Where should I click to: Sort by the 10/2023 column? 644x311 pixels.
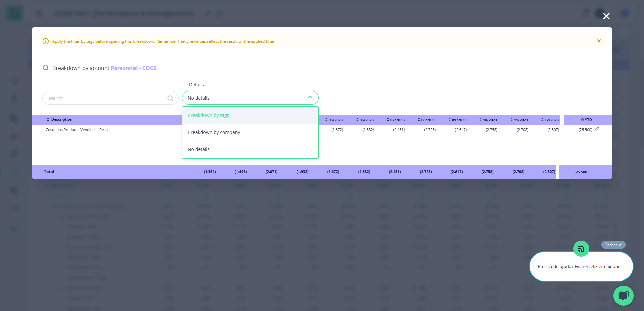pos(488,120)
